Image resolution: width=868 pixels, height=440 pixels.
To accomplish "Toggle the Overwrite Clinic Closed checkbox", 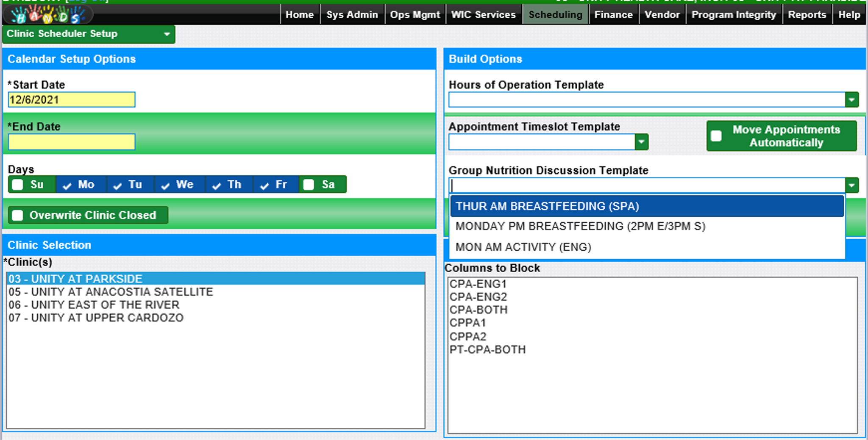I will [x=18, y=216].
